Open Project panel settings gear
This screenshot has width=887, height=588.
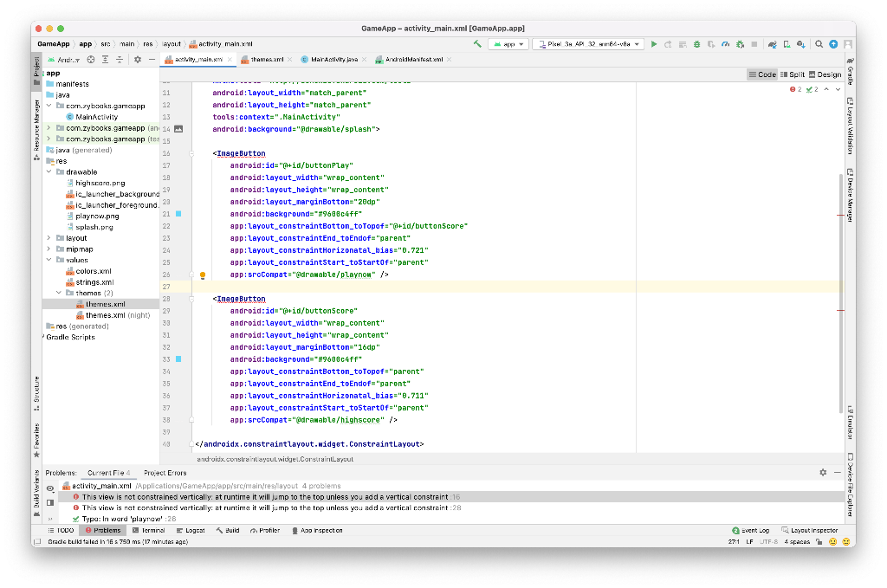pos(137,59)
